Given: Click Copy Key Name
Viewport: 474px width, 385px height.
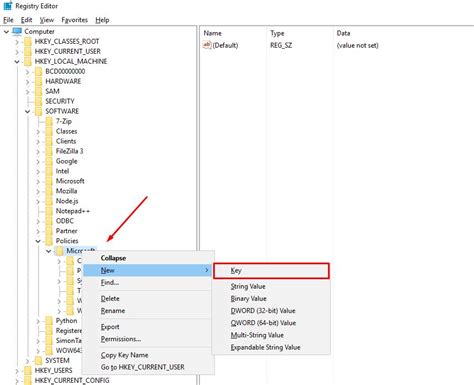Looking at the screenshot, I should [124, 355].
